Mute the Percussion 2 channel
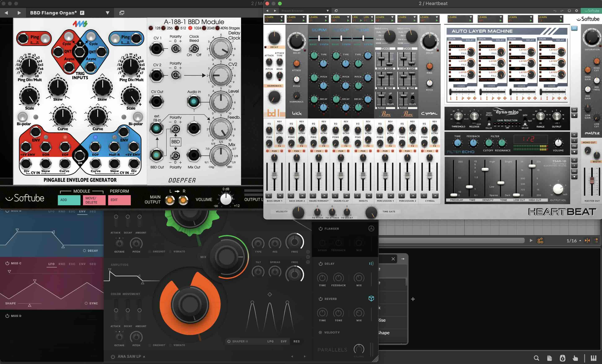The image size is (602, 364). pos(413,196)
